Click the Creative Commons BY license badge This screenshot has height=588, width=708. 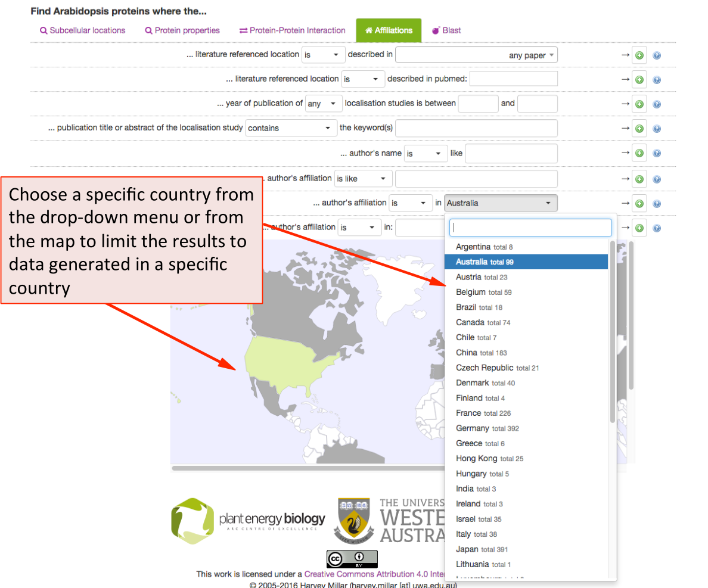(352, 558)
